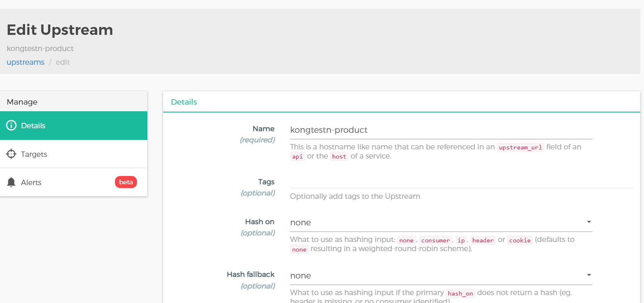The image size is (644, 303).
Task: Expand the Hash on dropdown arrow
Action: (588, 222)
